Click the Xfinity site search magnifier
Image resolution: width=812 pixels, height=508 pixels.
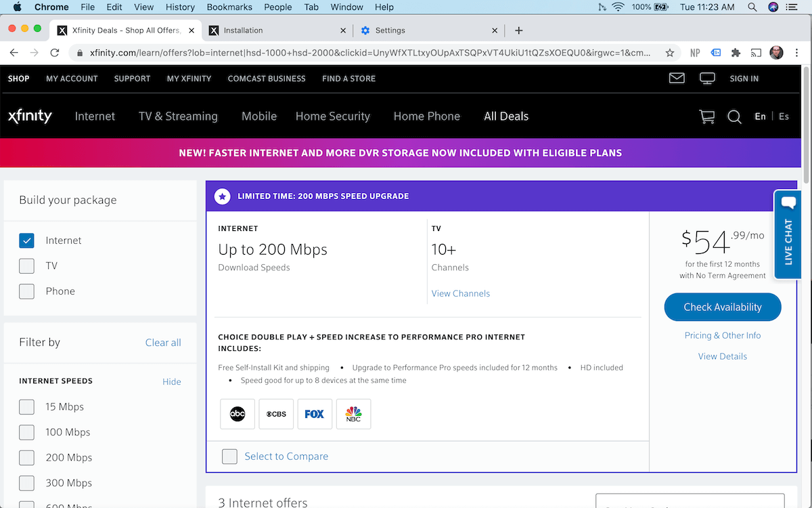[x=734, y=117]
